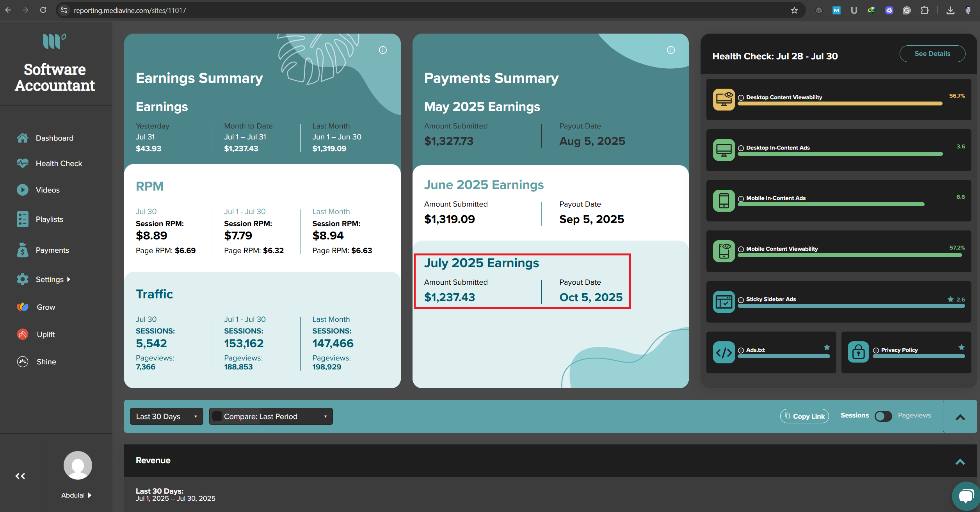Open the Uplift link in sidebar
Viewport: 980px width, 512px height.
[46, 334]
